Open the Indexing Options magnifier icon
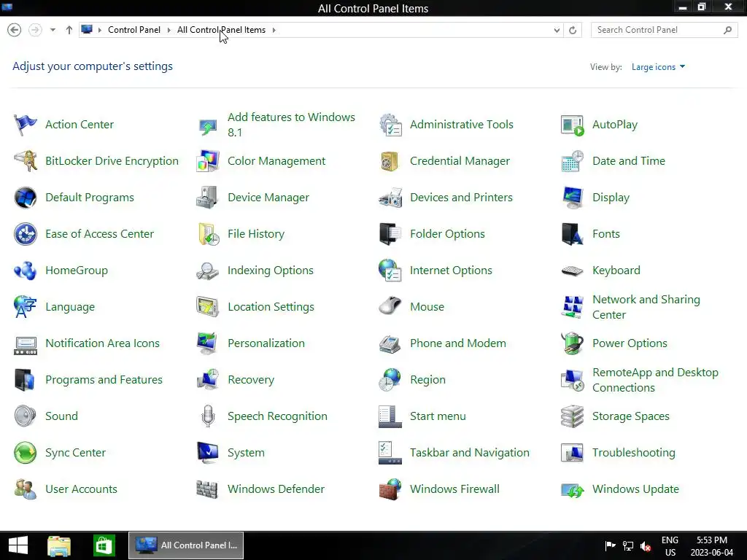 pos(208,271)
